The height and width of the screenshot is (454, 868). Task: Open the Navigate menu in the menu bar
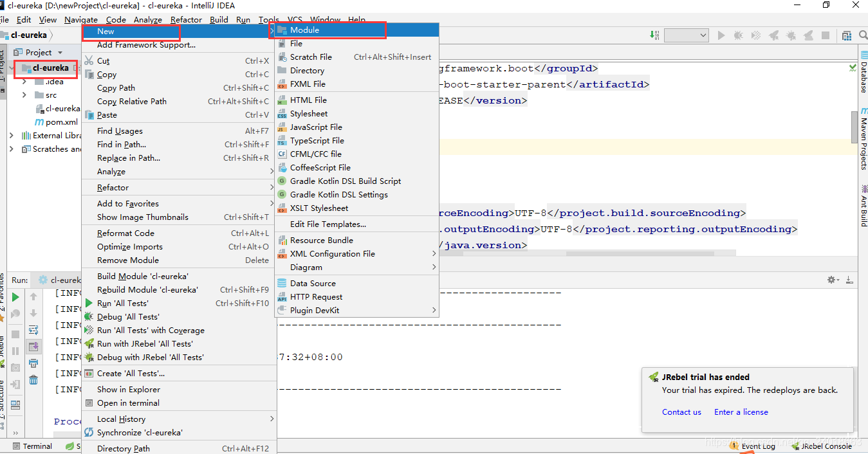[x=81, y=20]
